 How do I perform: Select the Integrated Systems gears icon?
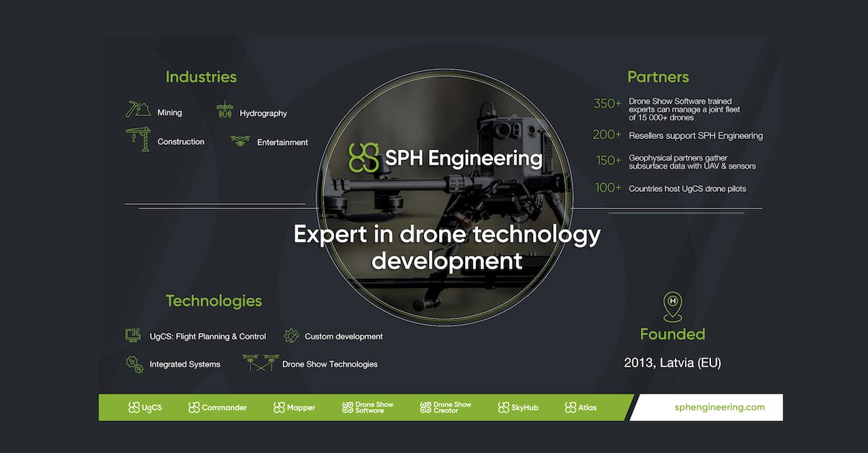click(x=133, y=363)
